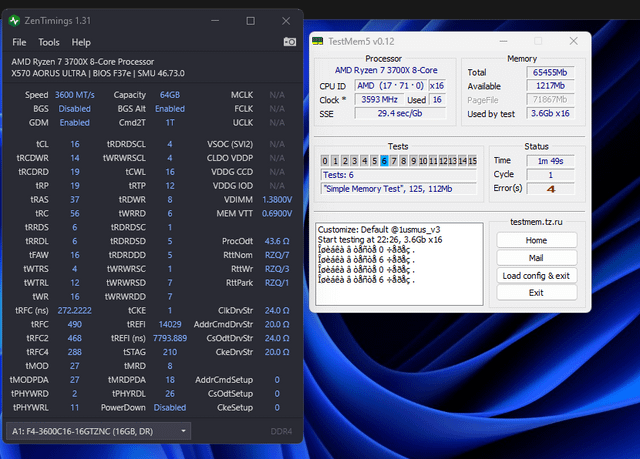Click the BGS Alt value Enabled
640x459 pixels.
point(170,109)
